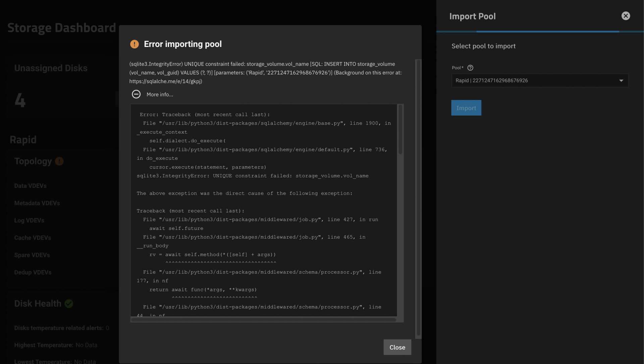The height and width of the screenshot is (364, 644).
Task: Click the Disk Health green check icon
Action: (69, 304)
